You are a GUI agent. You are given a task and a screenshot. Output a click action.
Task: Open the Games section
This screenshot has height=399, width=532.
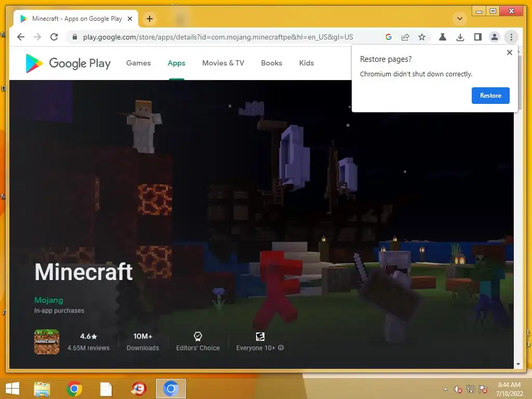pos(138,63)
